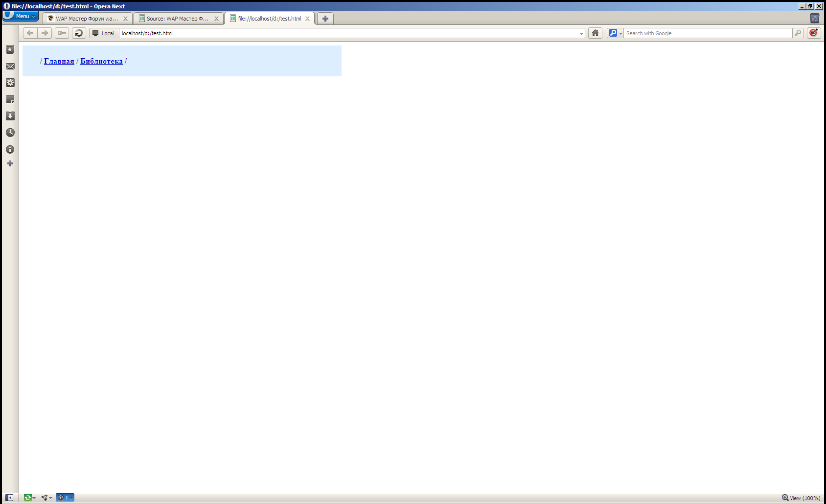This screenshot has height=504, width=826.
Task: Open the Bookmarks panel star icon
Action: coord(10,50)
